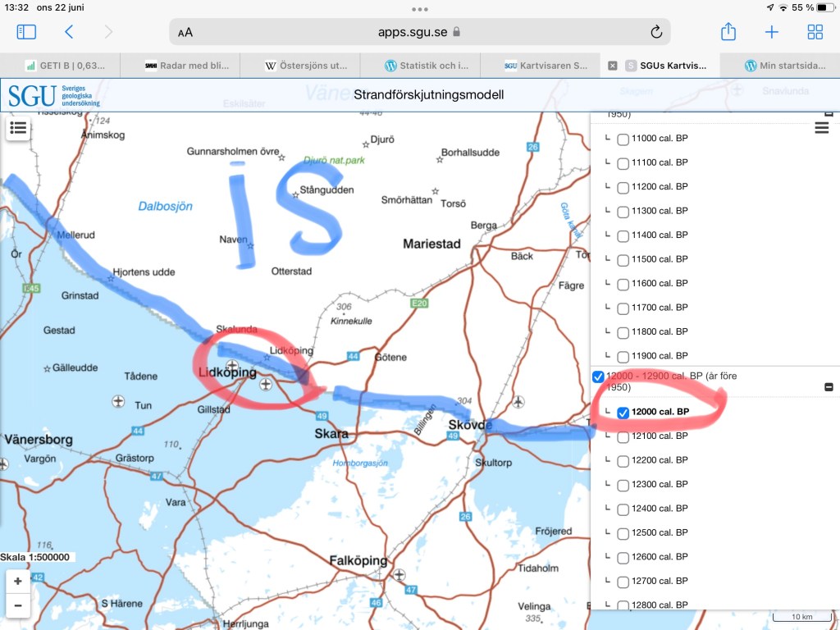This screenshot has height=630, width=840.
Task: Open a new tab with plus button
Action: [771, 32]
